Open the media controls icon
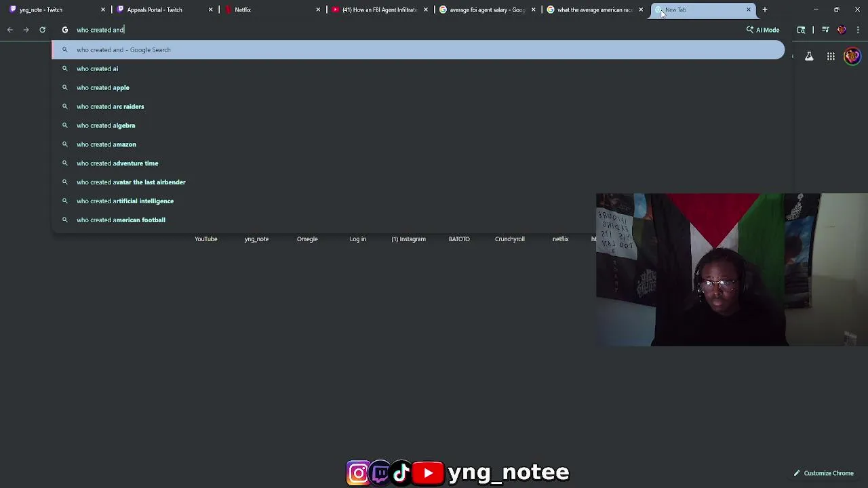This screenshot has width=868, height=488. pos(825,30)
